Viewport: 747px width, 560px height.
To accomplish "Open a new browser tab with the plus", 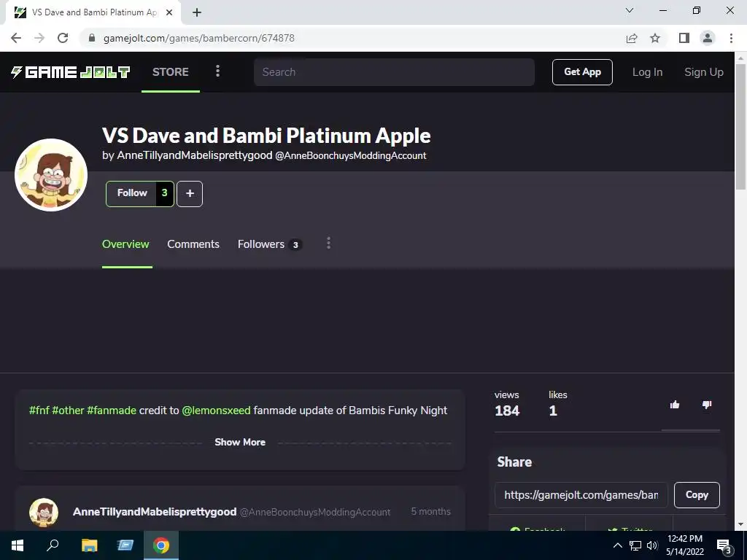I will point(197,13).
